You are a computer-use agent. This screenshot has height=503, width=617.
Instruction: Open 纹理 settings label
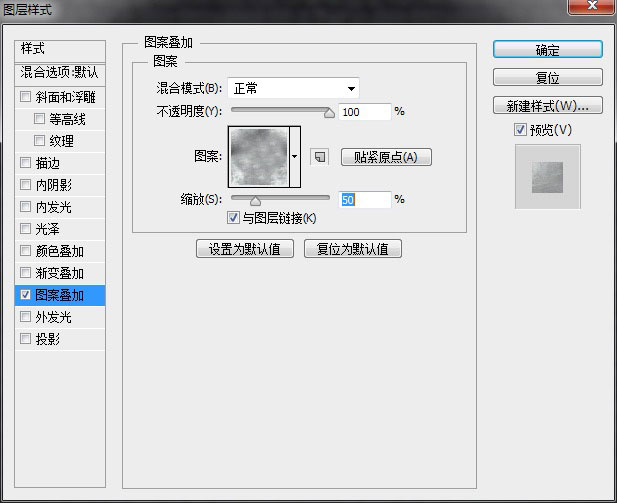[x=61, y=141]
